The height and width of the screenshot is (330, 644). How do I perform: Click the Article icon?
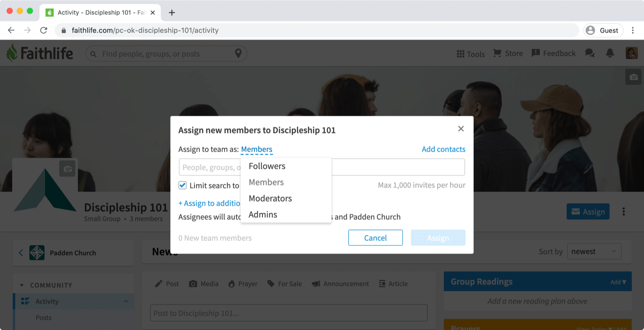tap(382, 284)
